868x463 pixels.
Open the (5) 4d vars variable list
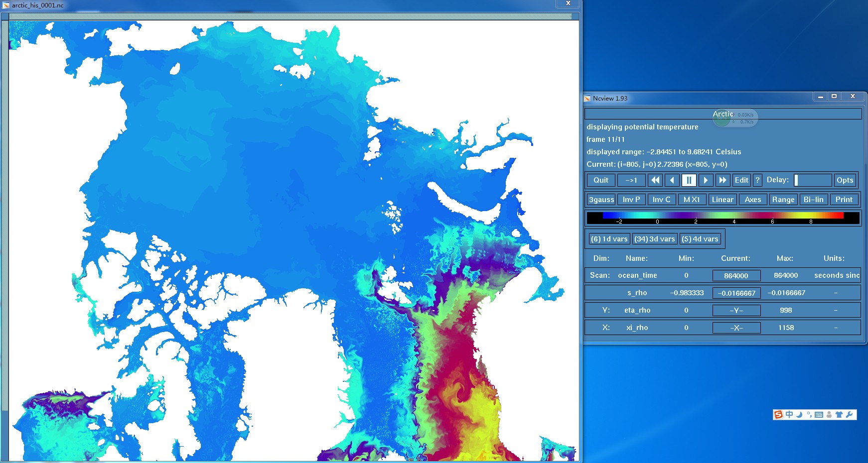pyautogui.click(x=700, y=239)
